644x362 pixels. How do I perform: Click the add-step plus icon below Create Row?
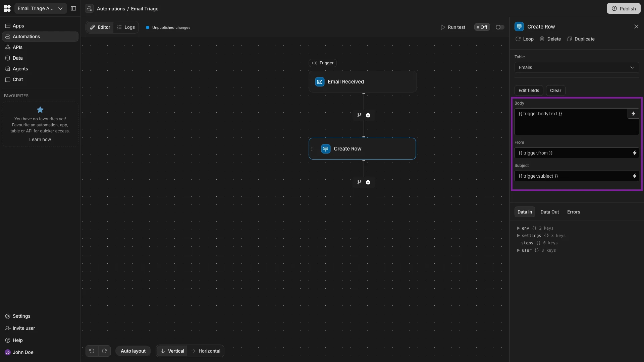[x=368, y=182]
